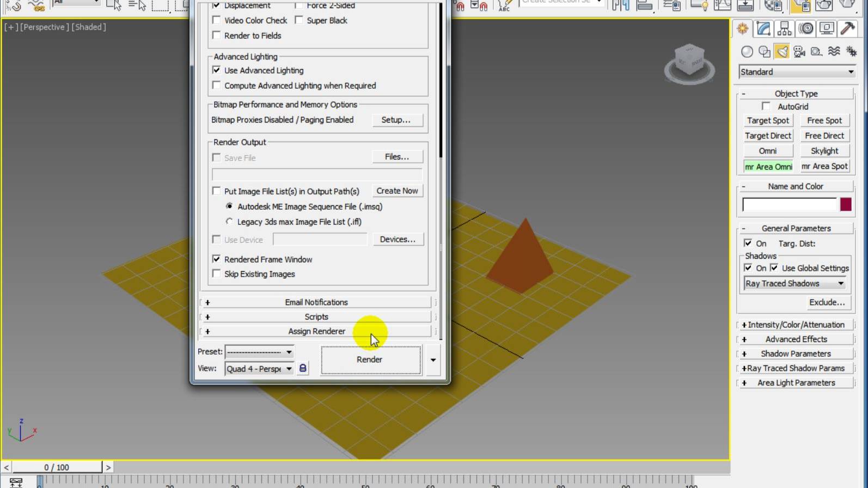The height and width of the screenshot is (488, 868).
Task: Open the Standard light type dropdown
Action: click(x=798, y=72)
